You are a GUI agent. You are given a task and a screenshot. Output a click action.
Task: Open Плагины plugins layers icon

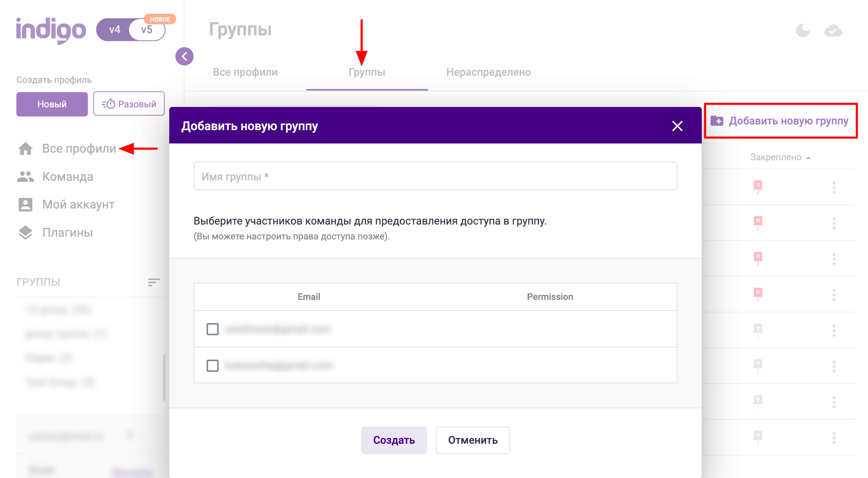(x=25, y=233)
